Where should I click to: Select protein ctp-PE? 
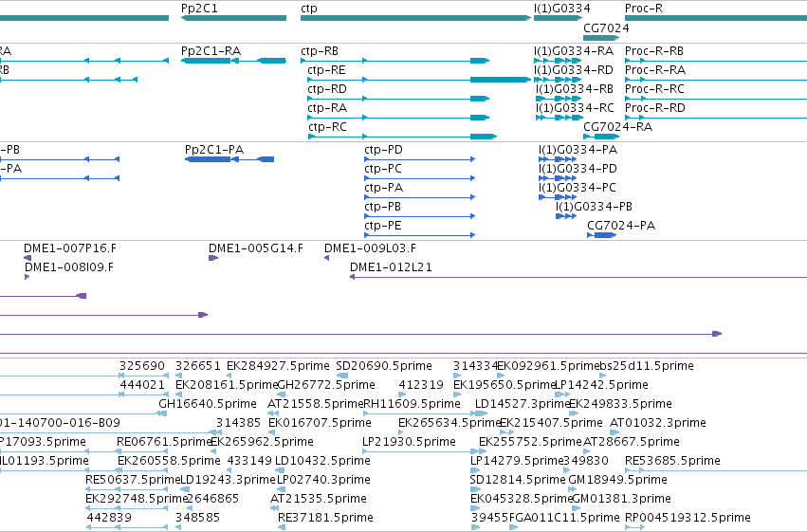[419, 235]
